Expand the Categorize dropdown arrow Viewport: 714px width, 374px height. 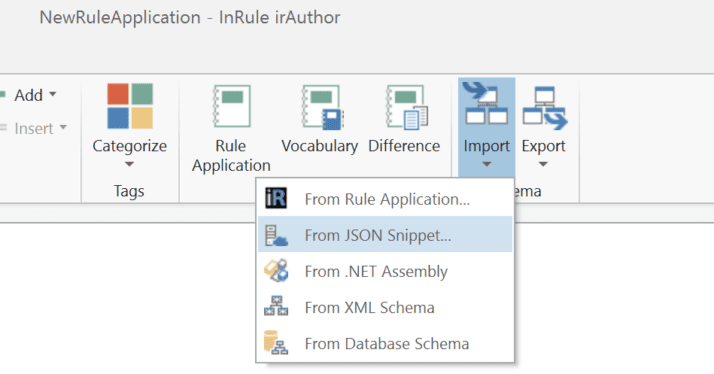click(129, 164)
